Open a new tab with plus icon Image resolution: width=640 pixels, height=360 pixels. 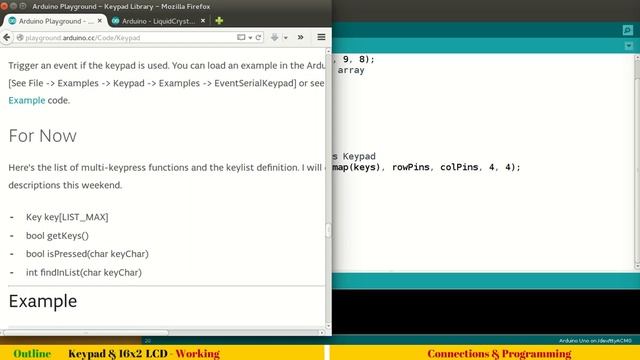coord(219,20)
